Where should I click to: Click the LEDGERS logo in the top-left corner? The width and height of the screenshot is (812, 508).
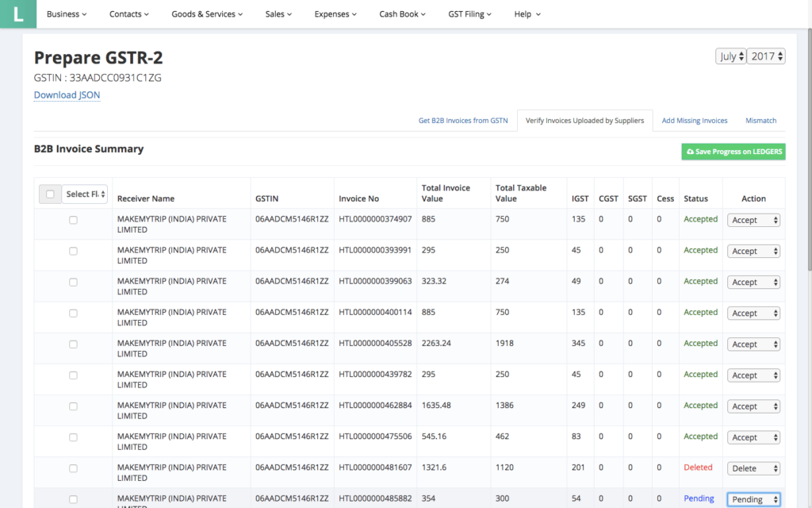17,13
